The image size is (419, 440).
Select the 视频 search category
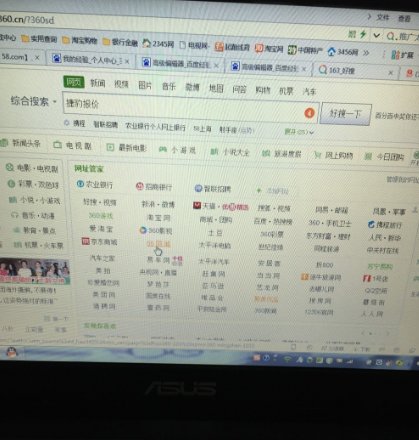(x=121, y=84)
